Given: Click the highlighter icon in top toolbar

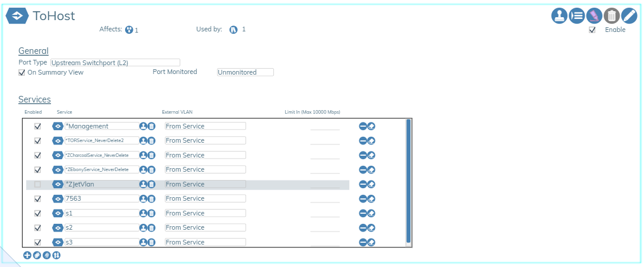Looking at the screenshot, I should [x=594, y=16].
